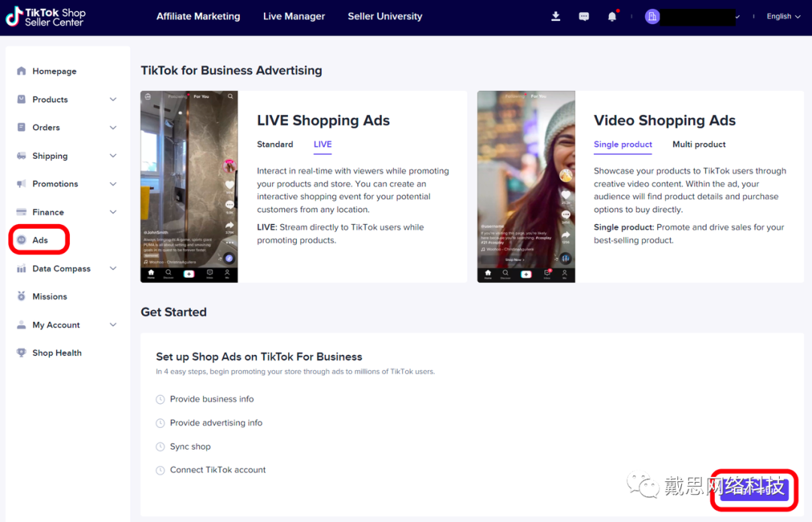Click the Orders sidebar icon
Image resolution: width=812 pixels, height=522 pixels.
[x=21, y=127]
